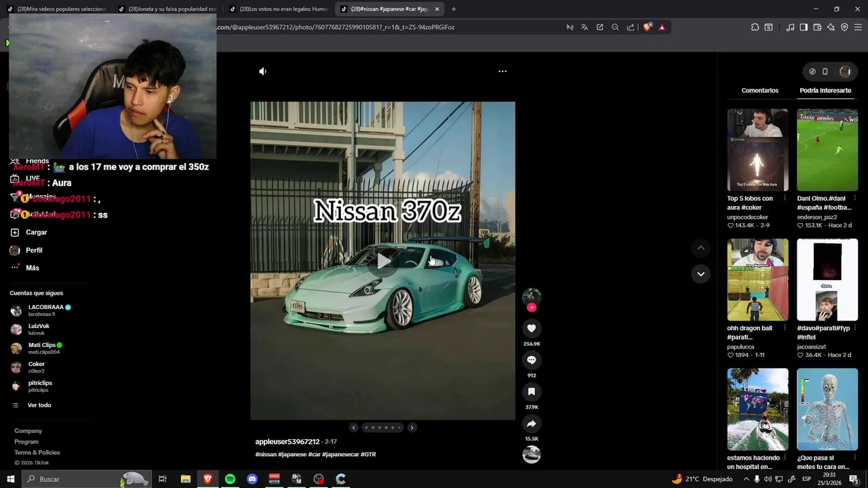Show hidden system tray icons
The height and width of the screenshot is (488, 868).
click(x=746, y=479)
